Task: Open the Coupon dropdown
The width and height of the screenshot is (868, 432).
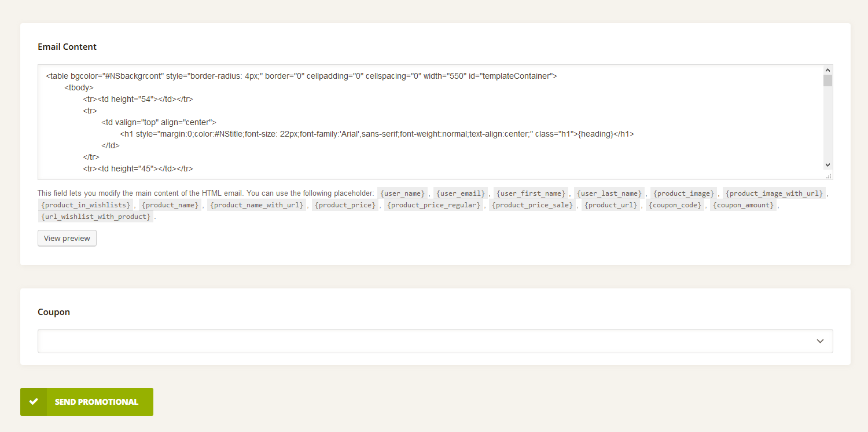Action: click(435, 341)
